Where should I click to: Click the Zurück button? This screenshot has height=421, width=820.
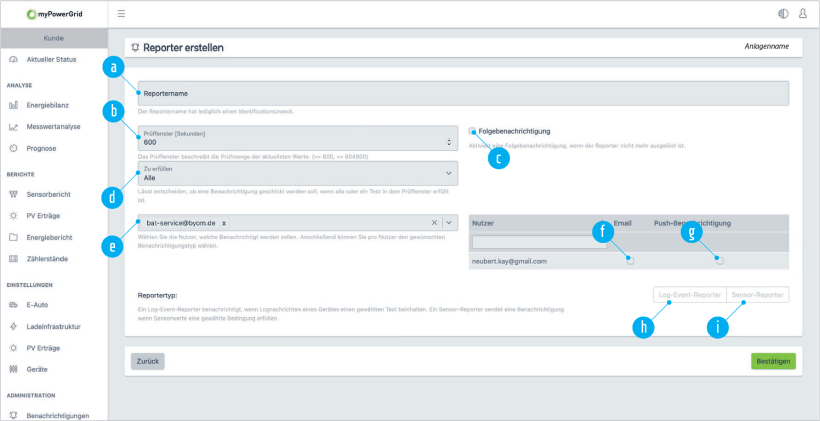pos(148,361)
